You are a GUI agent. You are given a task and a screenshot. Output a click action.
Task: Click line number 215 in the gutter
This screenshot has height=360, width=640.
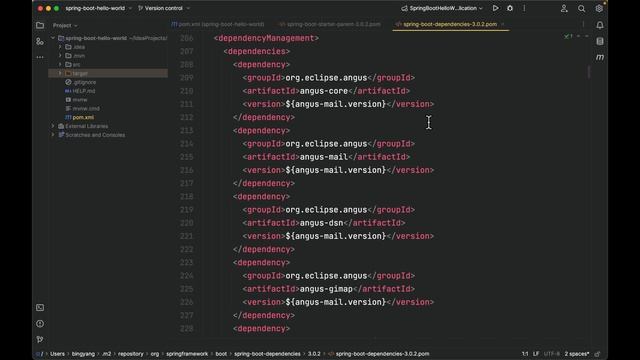(x=187, y=157)
